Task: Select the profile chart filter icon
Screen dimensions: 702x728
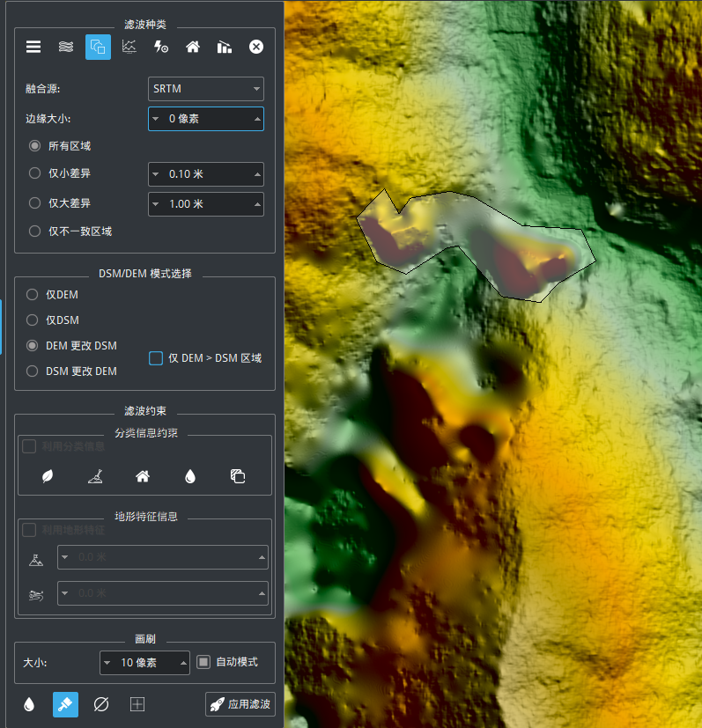Action: 129,47
